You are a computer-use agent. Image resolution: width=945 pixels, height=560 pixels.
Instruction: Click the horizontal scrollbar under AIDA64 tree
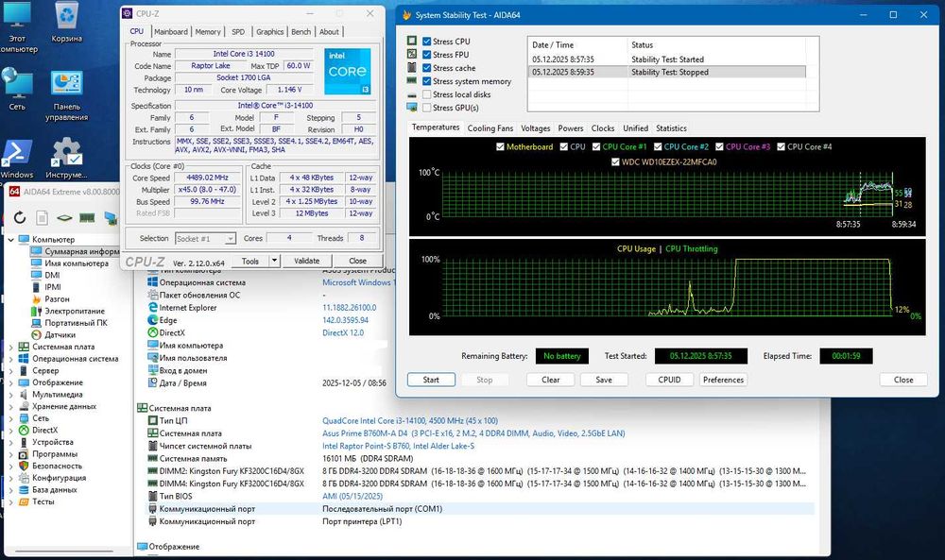coord(63,551)
